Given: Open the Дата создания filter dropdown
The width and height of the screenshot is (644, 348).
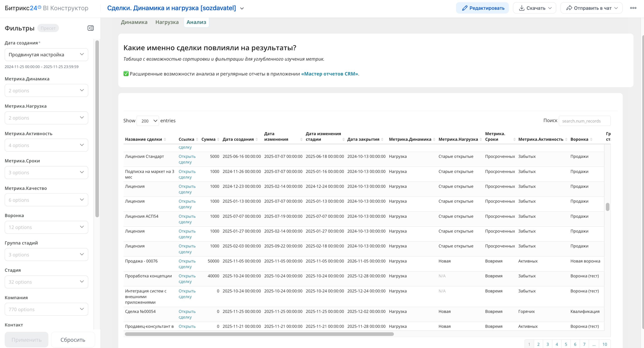Looking at the screenshot, I should click(46, 54).
